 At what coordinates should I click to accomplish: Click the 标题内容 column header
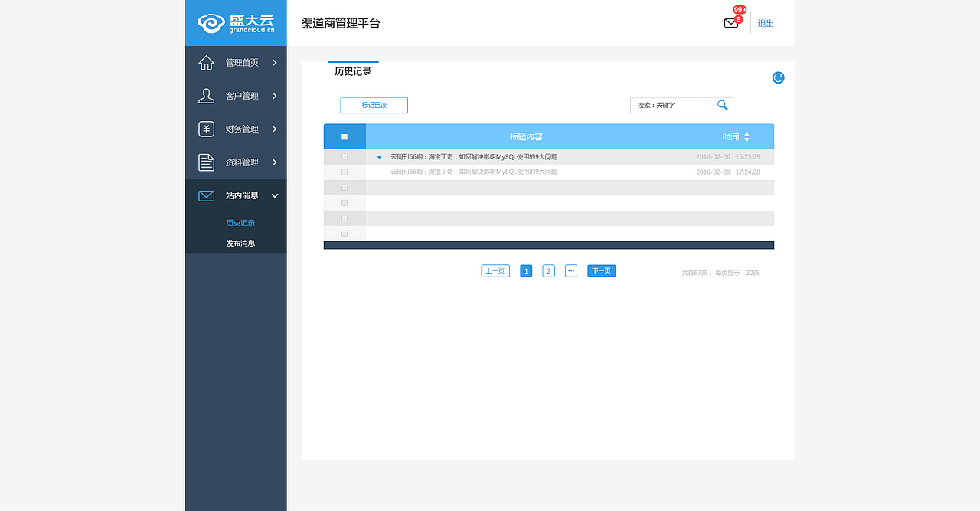point(526,137)
